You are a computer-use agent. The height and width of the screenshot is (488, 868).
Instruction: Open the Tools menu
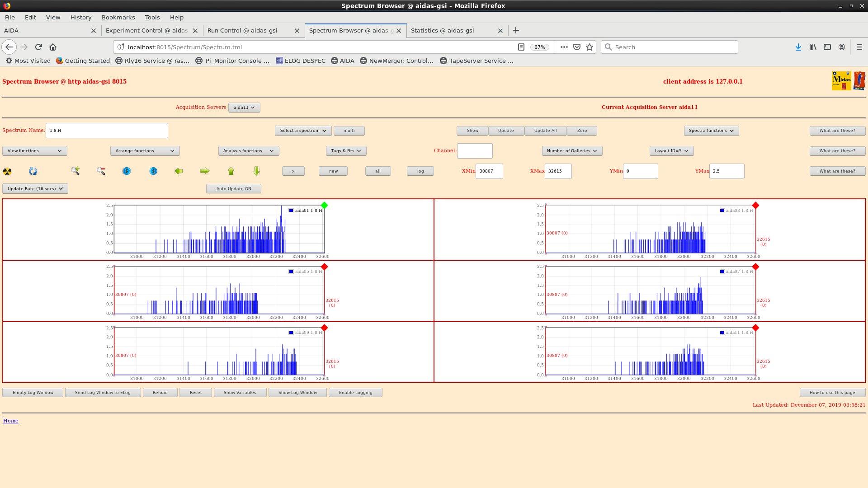[x=152, y=17]
